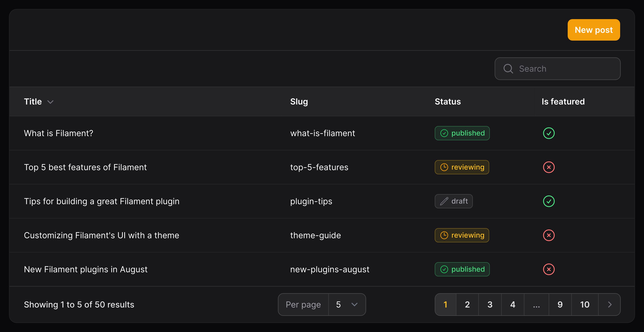Sort the table by Title column
Image resolution: width=644 pixels, height=332 pixels.
point(39,102)
